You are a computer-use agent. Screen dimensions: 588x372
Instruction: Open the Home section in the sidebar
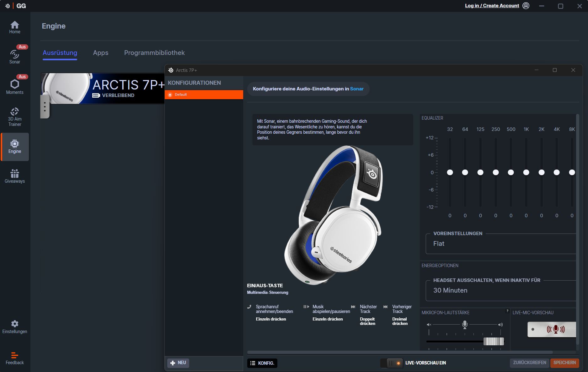pos(15,27)
